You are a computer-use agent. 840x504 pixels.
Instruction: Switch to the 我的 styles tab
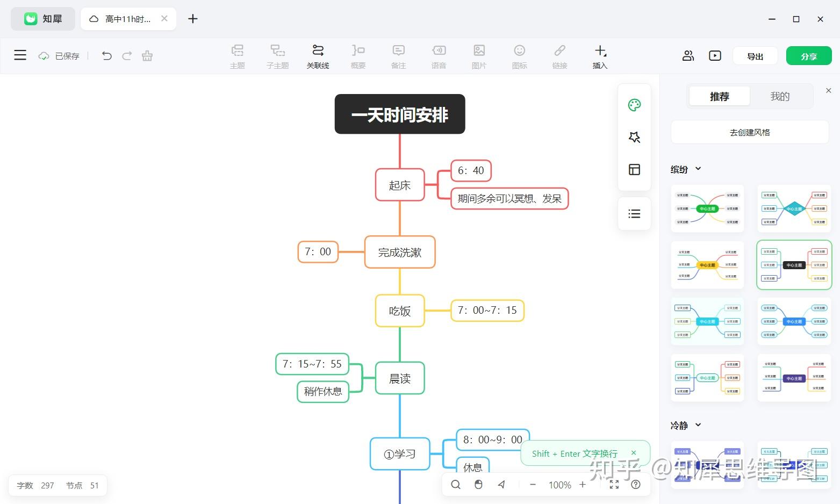tap(780, 96)
